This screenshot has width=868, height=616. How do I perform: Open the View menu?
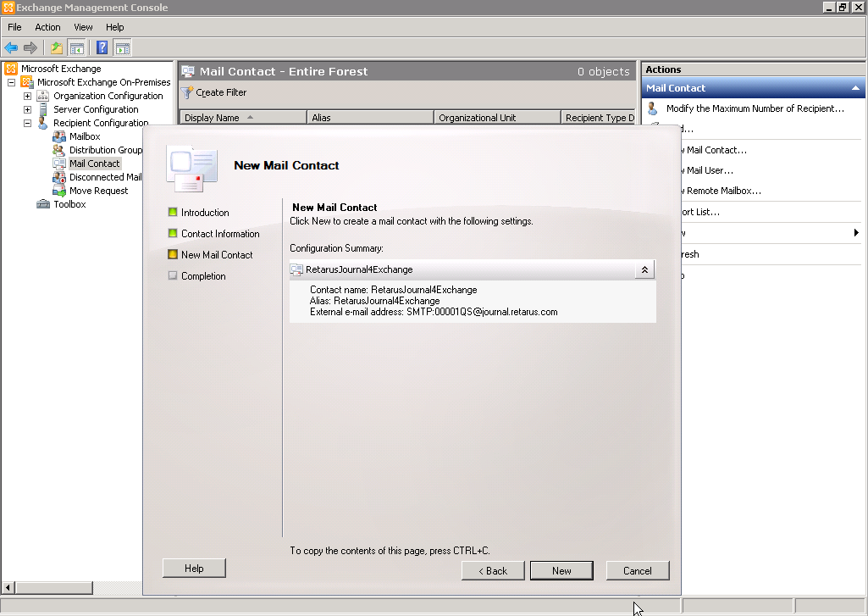pos(83,27)
